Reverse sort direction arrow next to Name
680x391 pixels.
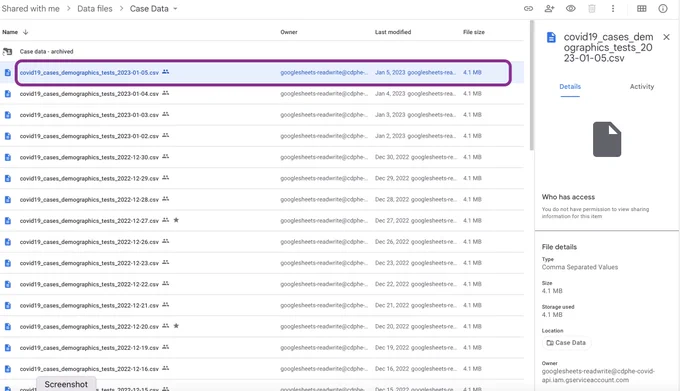click(x=26, y=32)
